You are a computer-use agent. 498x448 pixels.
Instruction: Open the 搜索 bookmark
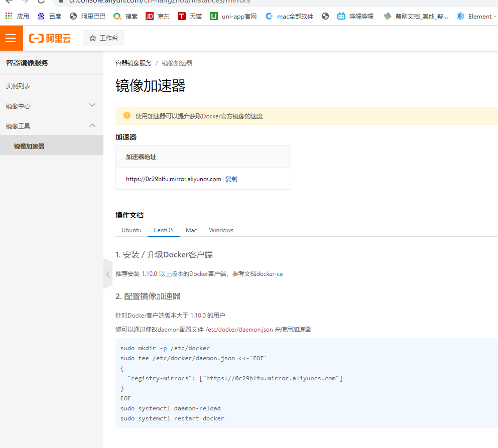click(126, 16)
